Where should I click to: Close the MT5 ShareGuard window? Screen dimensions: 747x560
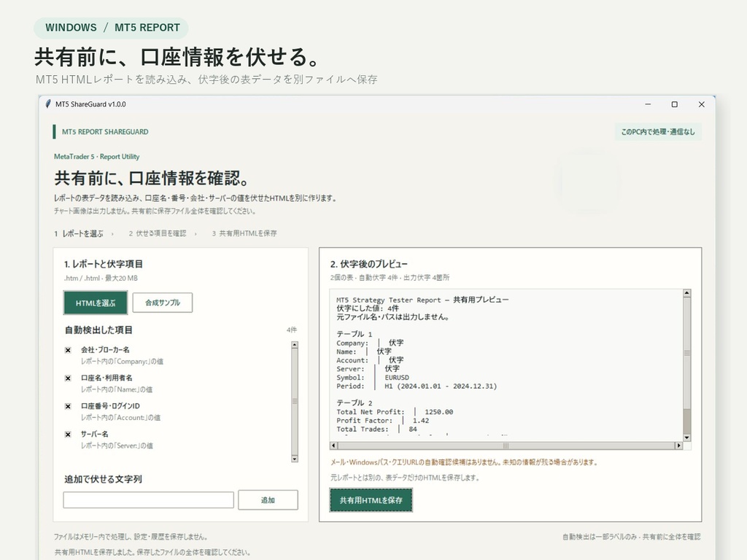(x=701, y=104)
